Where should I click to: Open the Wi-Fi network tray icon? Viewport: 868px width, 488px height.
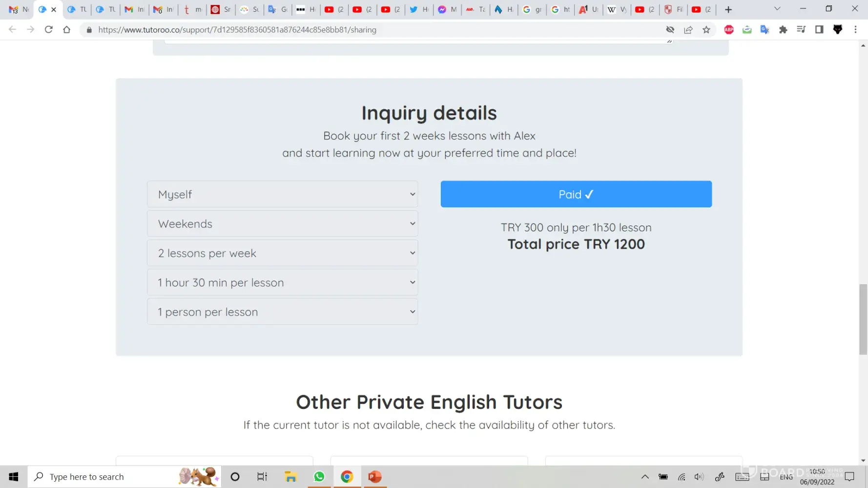coord(682,477)
